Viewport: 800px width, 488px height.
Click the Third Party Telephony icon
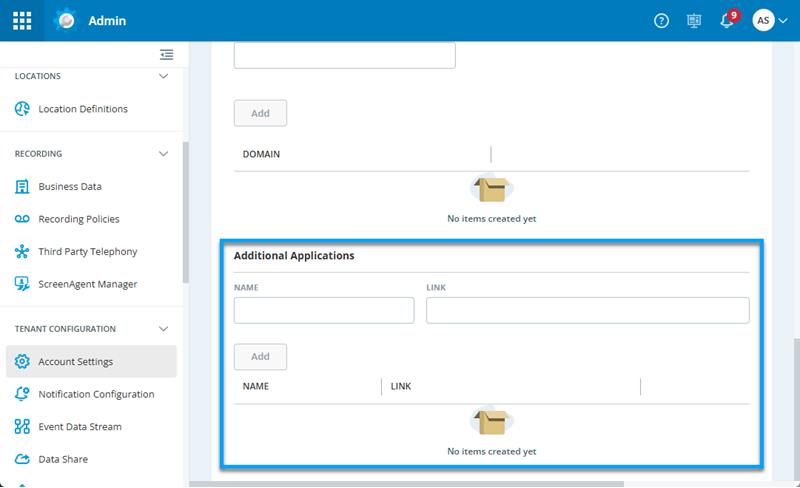pyautogui.click(x=22, y=252)
